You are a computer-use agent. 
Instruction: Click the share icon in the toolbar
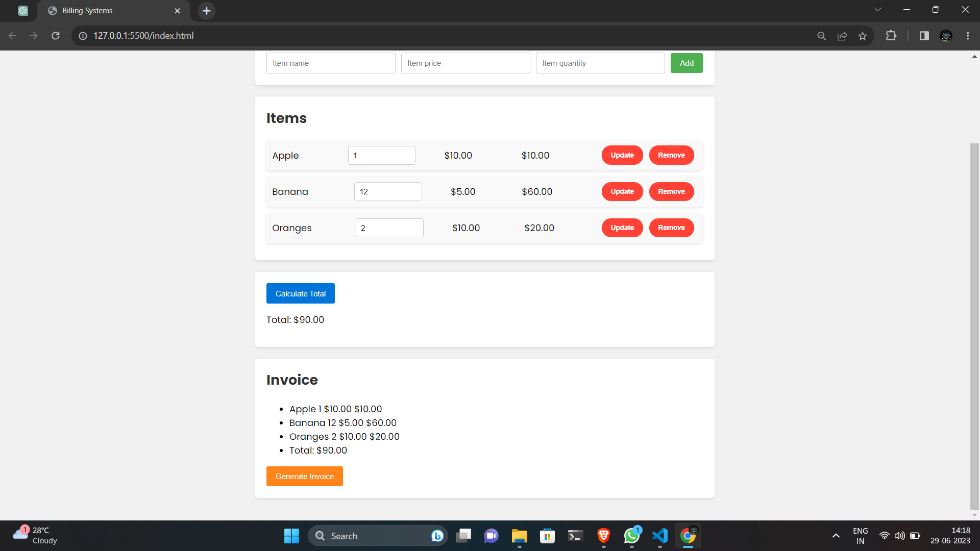coord(842,36)
